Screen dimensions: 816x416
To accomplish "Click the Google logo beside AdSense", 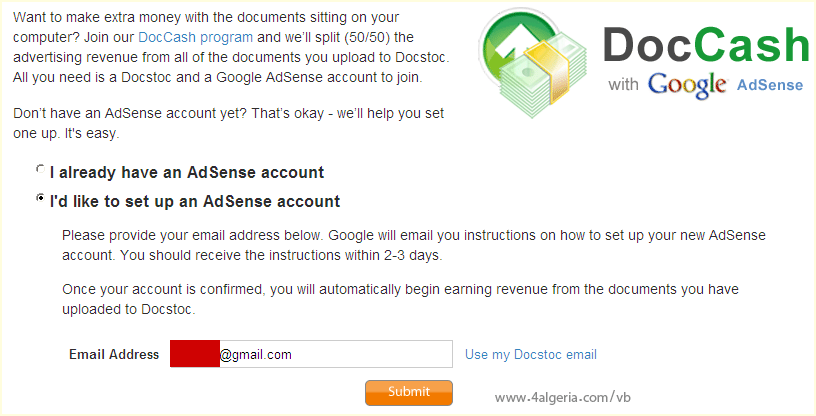I will (x=689, y=85).
